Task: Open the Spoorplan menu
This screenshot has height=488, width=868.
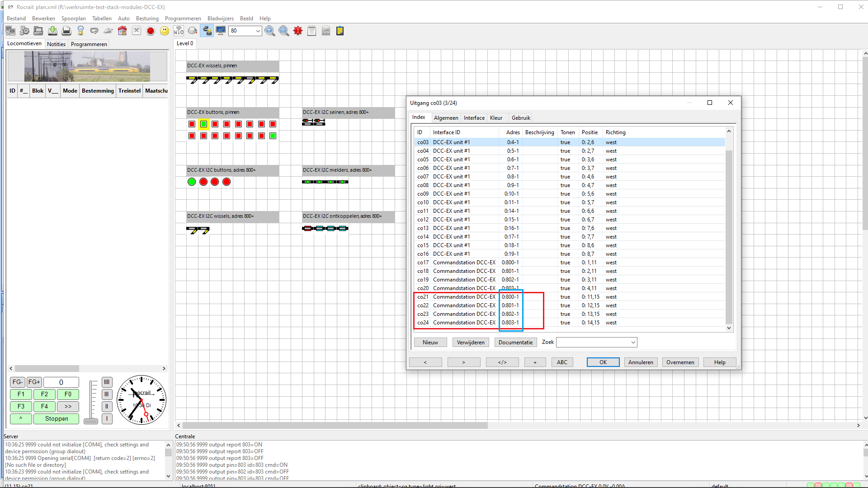Action: (x=73, y=19)
